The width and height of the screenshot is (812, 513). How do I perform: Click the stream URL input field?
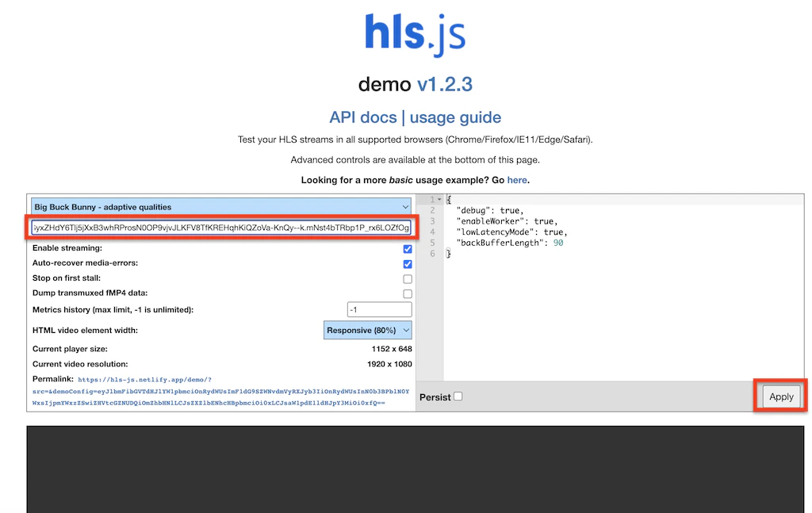tap(221, 228)
